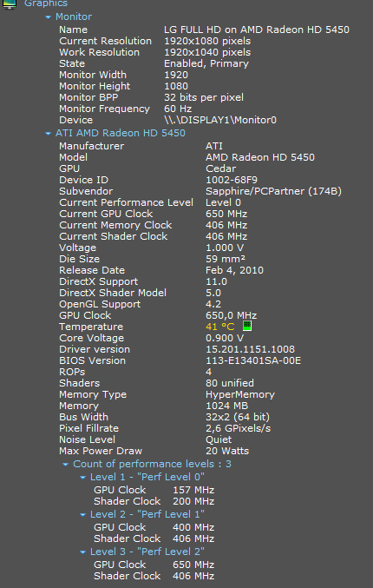Viewport: 373px width, 588px height.
Task: Collapse Level 3 Perf Level 2
Action: click(x=82, y=552)
